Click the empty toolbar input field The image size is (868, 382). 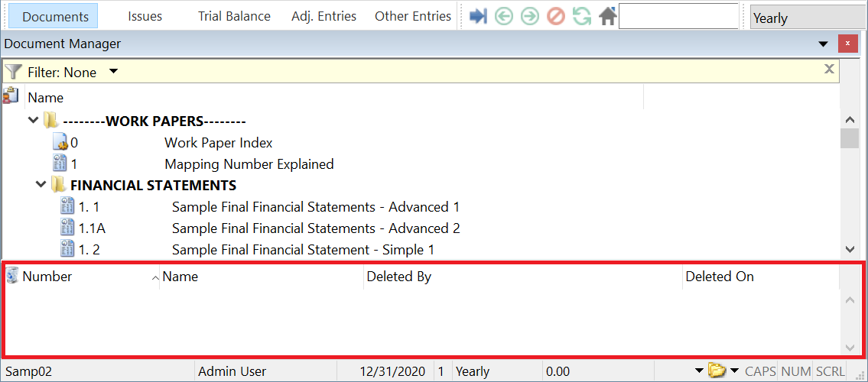678,16
